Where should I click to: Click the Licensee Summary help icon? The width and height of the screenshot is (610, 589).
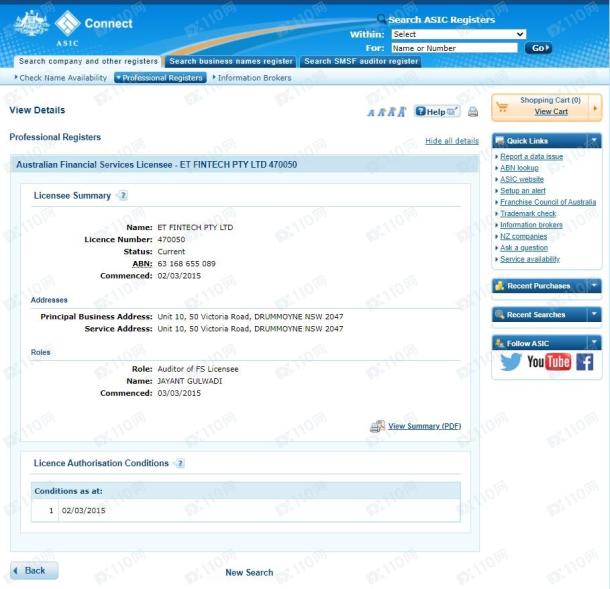pyautogui.click(x=123, y=196)
